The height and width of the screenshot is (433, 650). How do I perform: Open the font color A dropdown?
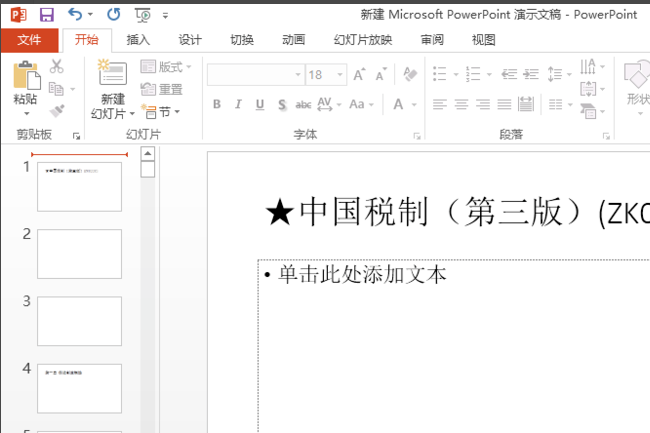pyautogui.click(x=414, y=105)
